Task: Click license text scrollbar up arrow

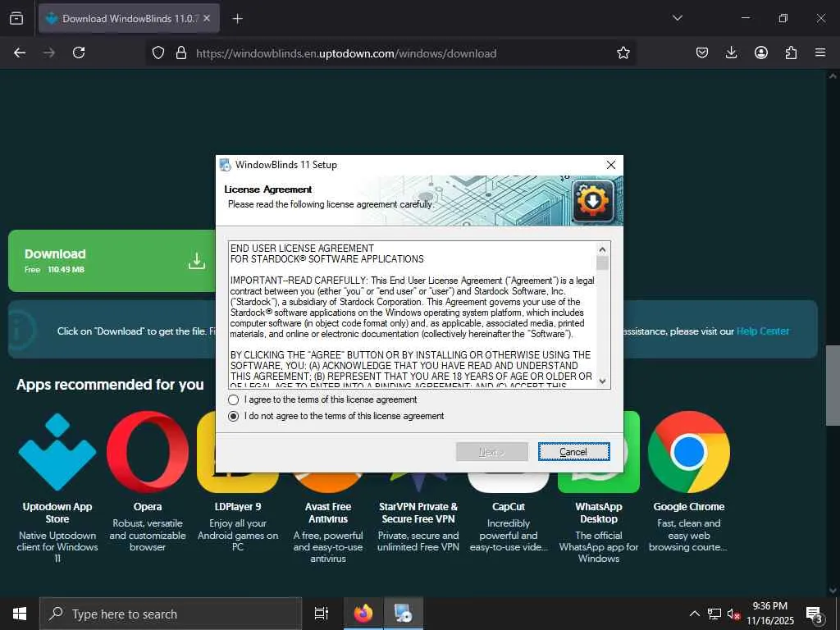Action: tap(602, 249)
